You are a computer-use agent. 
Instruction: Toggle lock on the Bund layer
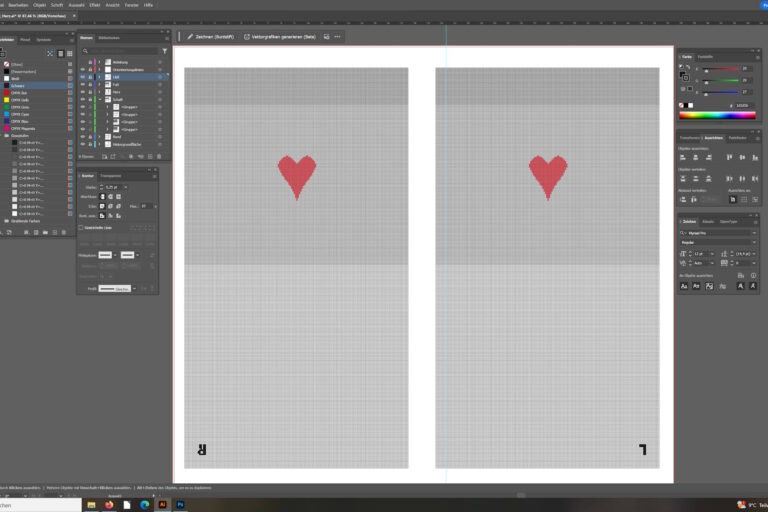coord(90,137)
